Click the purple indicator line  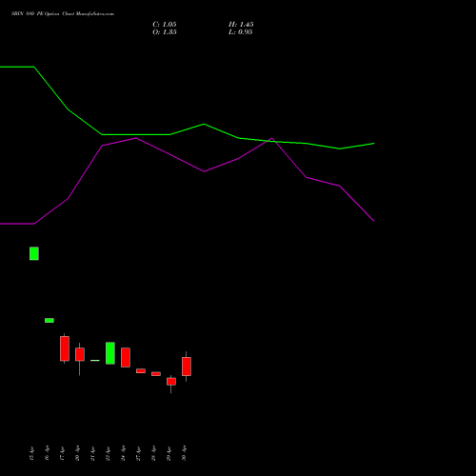coord(188,181)
